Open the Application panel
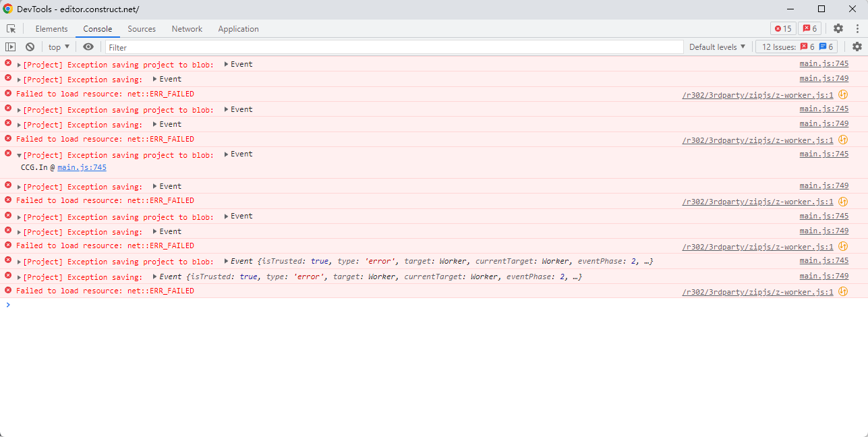Viewport: 868px width, 437px height. [238, 28]
